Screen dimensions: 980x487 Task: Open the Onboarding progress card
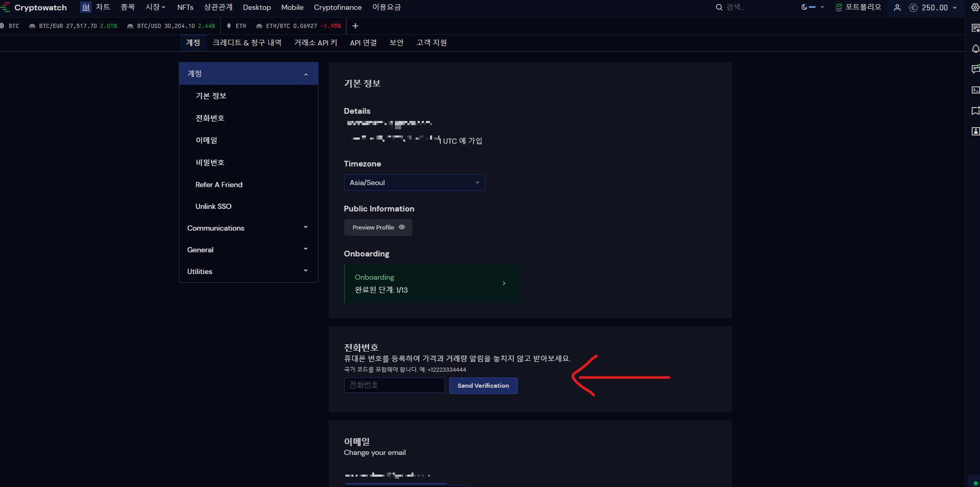point(432,283)
